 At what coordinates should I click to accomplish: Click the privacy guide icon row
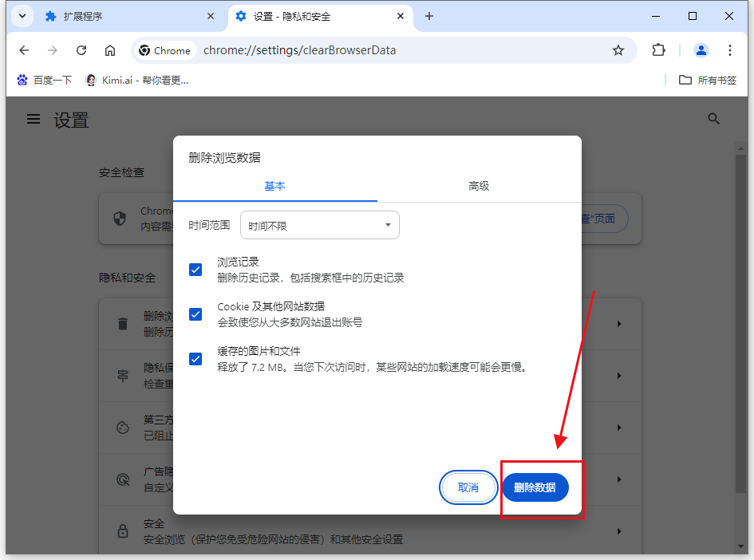(123, 376)
